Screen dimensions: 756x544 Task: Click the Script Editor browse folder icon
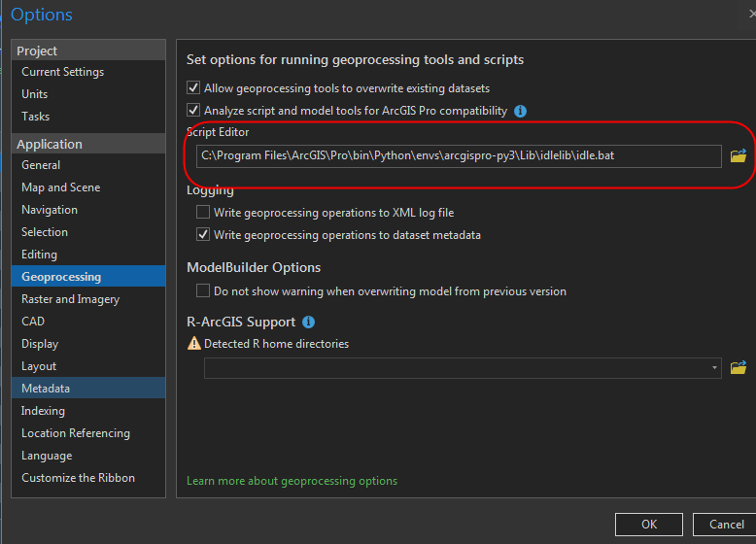coord(738,155)
